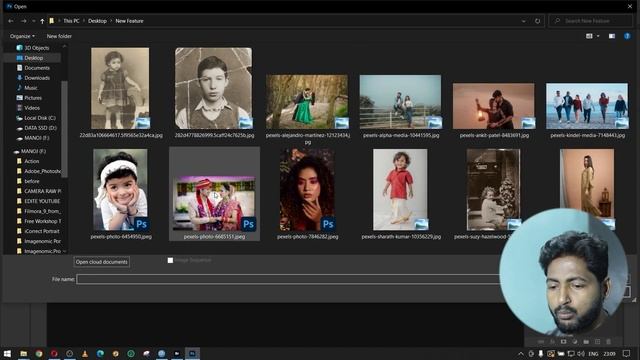This screenshot has height=360, width=640.
Task: Select pexels-photo-6454950 smiling child thumbnail
Action: click(120, 189)
